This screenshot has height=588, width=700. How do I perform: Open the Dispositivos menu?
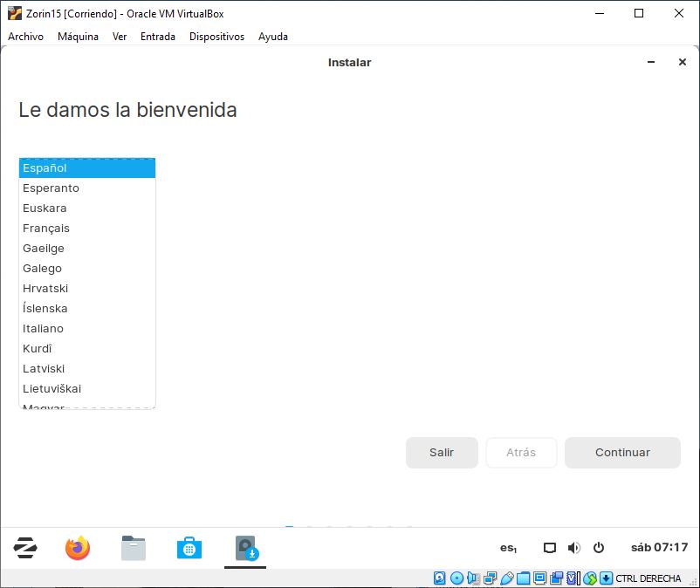(x=216, y=37)
